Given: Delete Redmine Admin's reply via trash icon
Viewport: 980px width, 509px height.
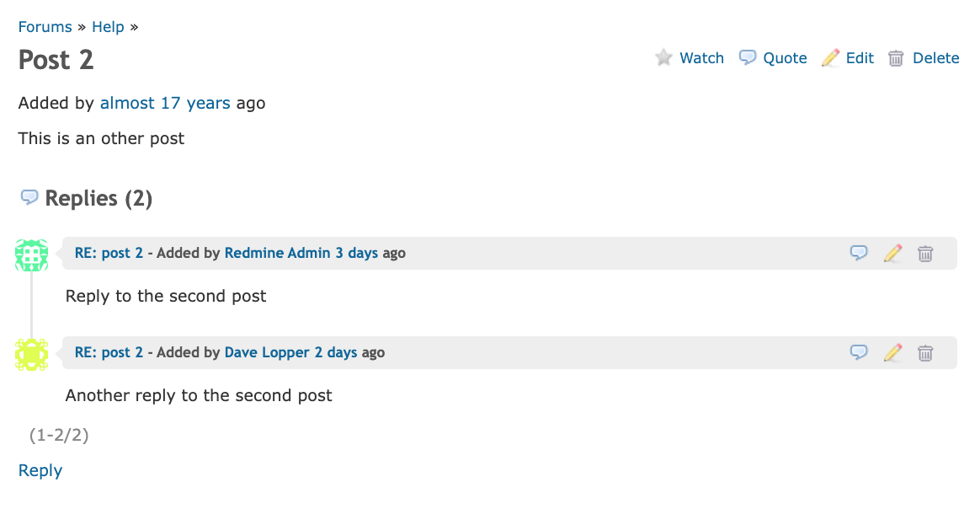Looking at the screenshot, I should pos(925,254).
